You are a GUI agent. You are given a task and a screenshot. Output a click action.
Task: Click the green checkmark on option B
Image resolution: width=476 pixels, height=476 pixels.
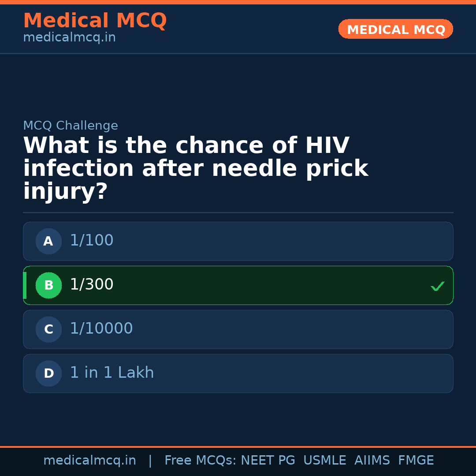point(437,286)
